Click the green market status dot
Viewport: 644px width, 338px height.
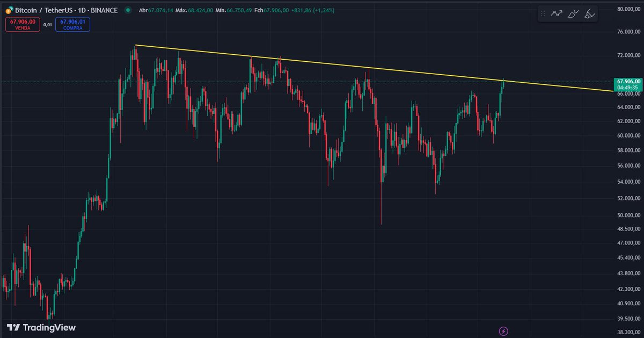point(127,10)
